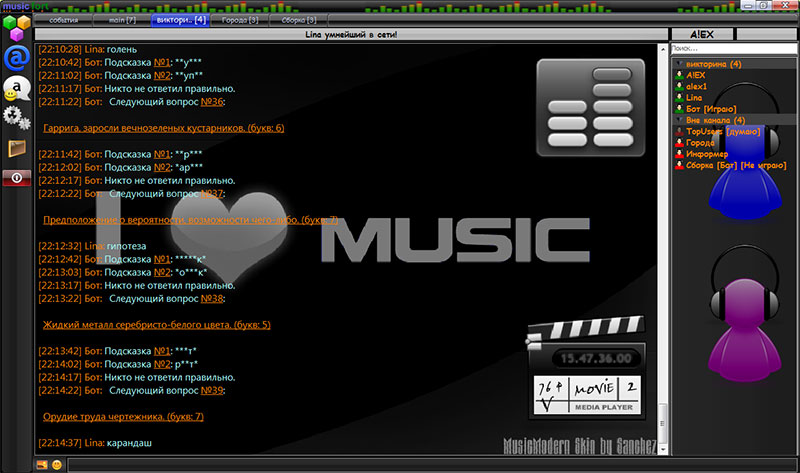Click the A!EX nickname button

[x=702, y=34]
